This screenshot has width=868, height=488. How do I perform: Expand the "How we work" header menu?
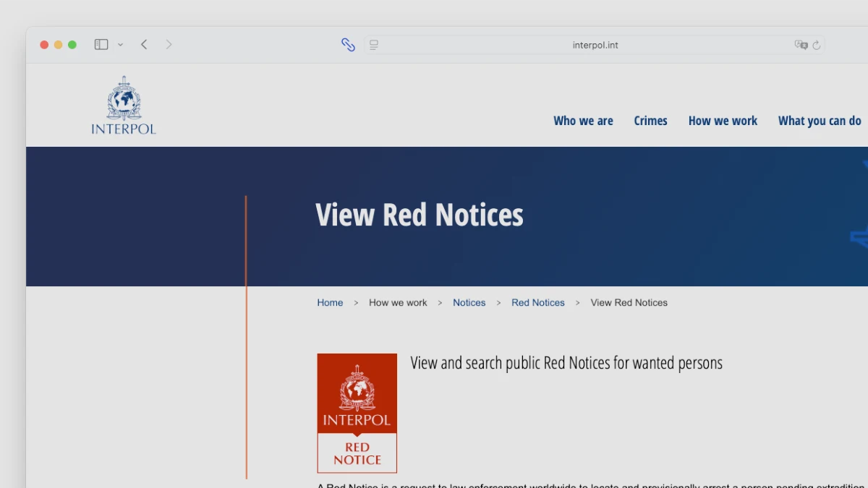[x=723, y=121]
